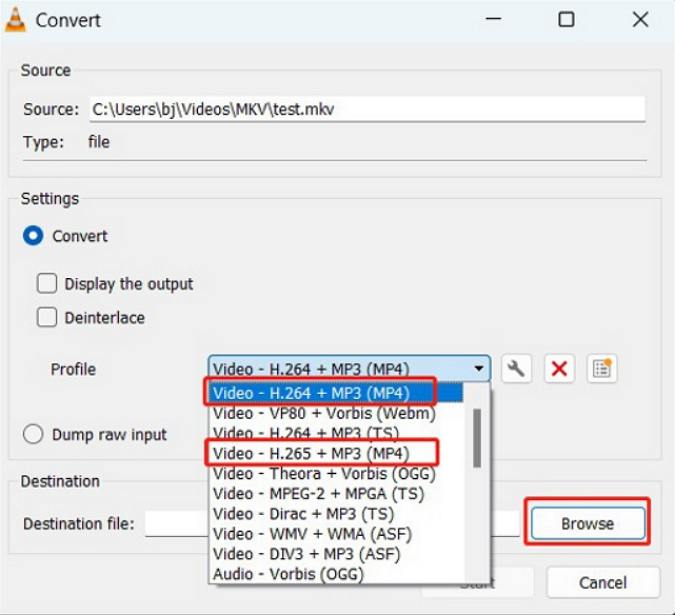
Task: Click the Destination file input field
Action: (x=332, y=524)
